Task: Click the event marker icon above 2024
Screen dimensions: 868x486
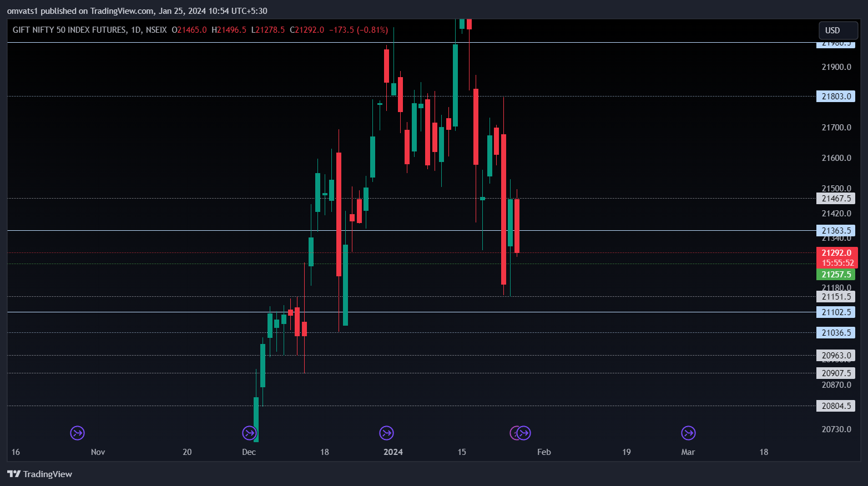Action: [386, 433]
